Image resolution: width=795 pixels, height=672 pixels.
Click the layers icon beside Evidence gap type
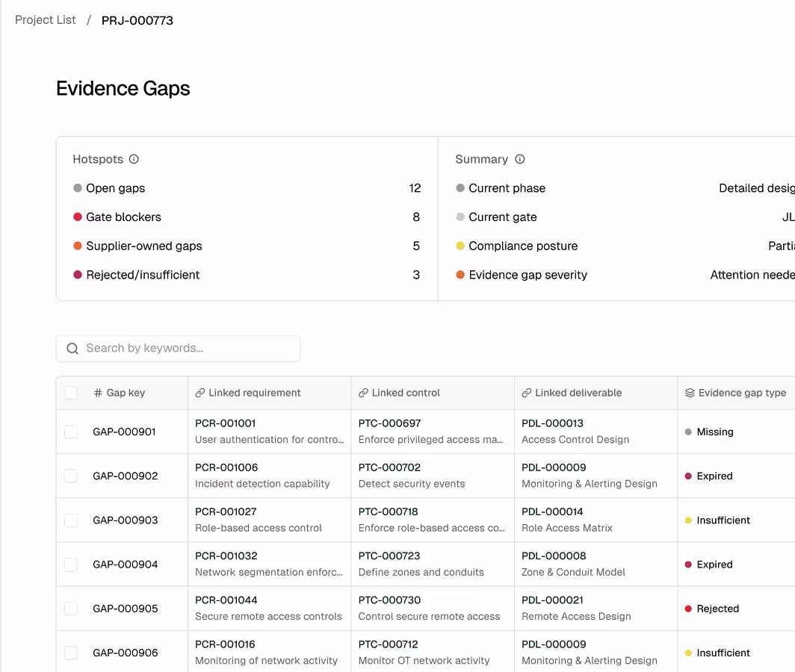tap(690, 393)
